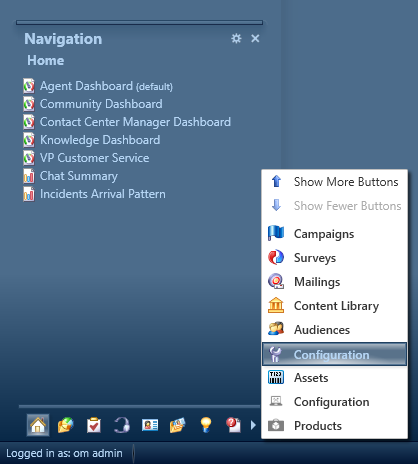Launch Incidents Arrival Pattern report
418x464 pixels.
pyautogui.click(x=94, y=194)
